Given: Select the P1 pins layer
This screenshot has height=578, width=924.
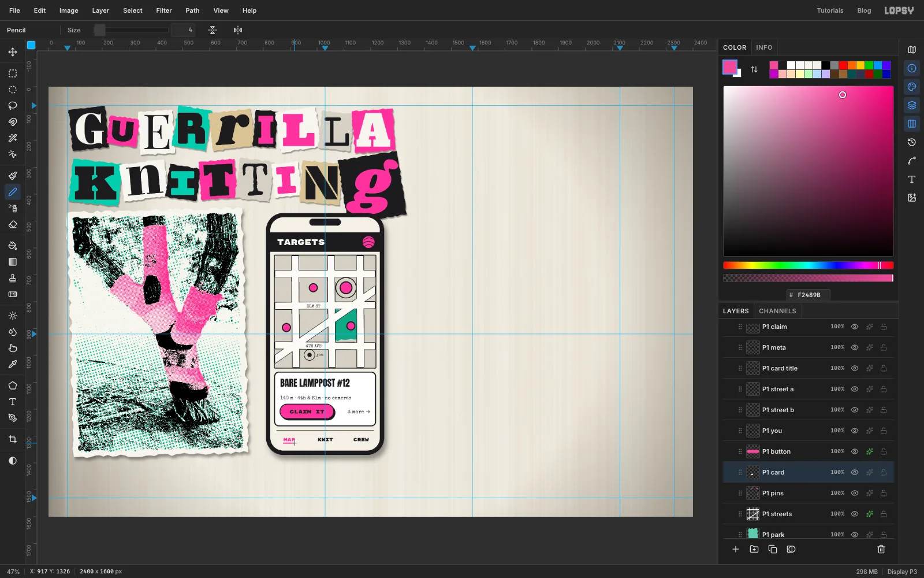Looking at the screenshot, I should click(808, 493).
